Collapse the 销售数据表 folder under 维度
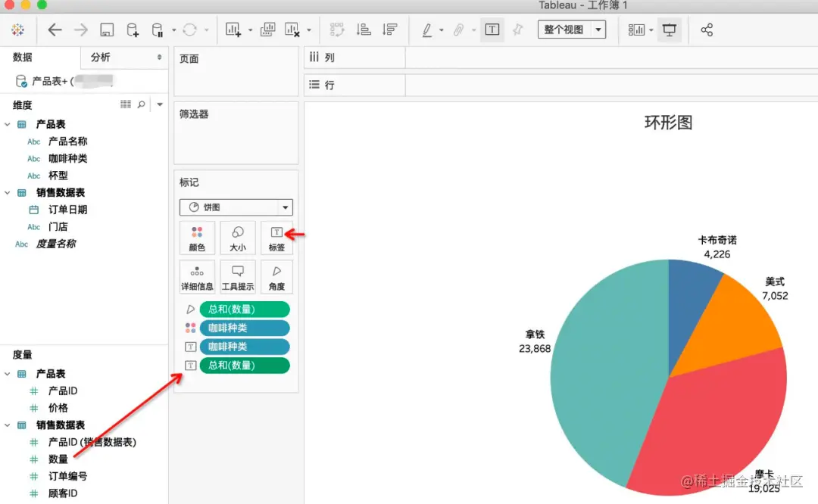The image size is (818, 504). (8, 193)
